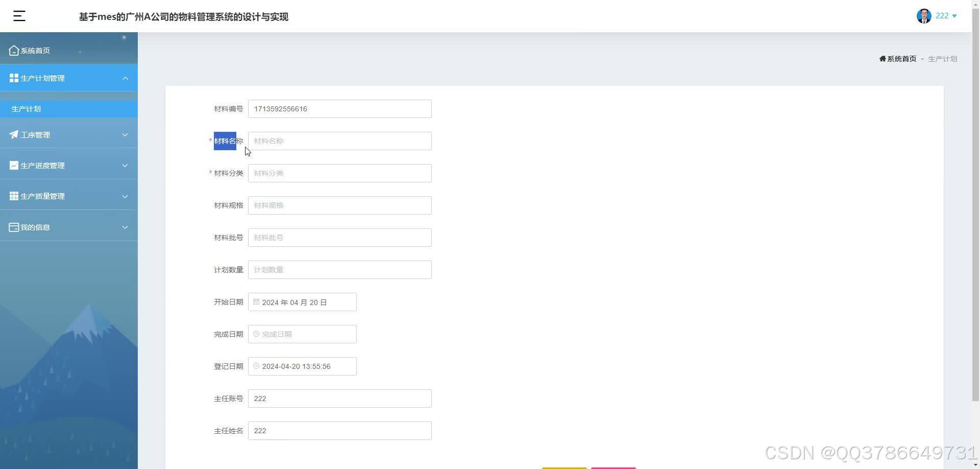This screenshot has width=980, height=469.
Task: Focus the 材料分类 input field
Action: click(x=340, y=173)
